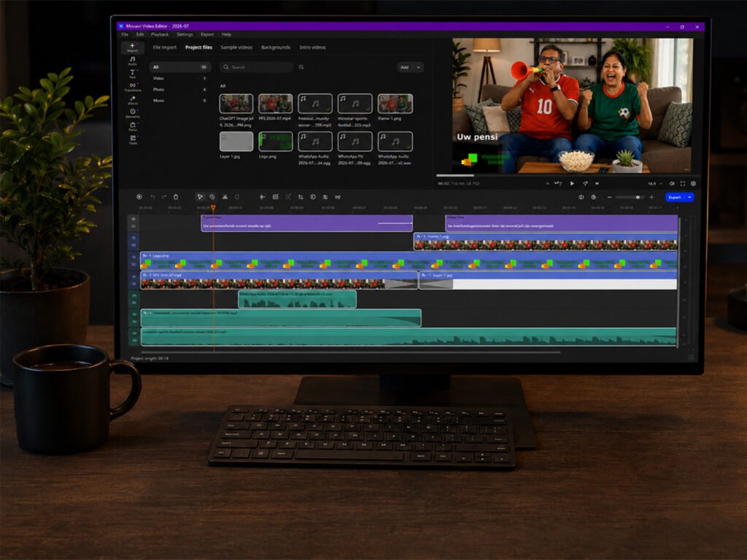Delete selected clip with trash icon
The height and width of the screenshot is (560, 747).
(x=176, y=197)
